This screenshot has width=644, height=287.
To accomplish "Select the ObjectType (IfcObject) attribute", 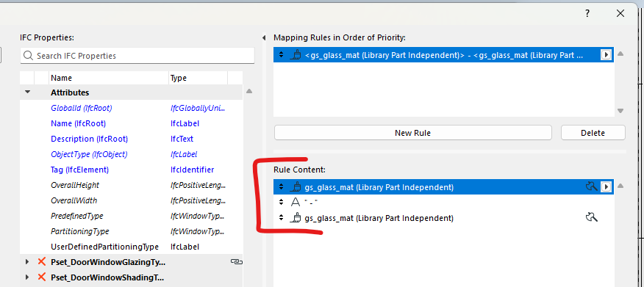I will pos(89,154).
